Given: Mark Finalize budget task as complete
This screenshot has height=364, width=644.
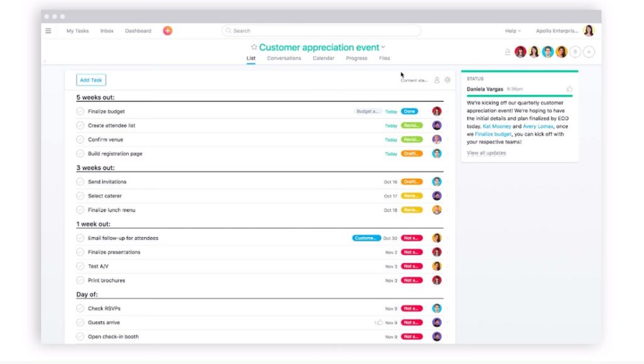Looking at the screenshot, I should [x=80, y=111].
